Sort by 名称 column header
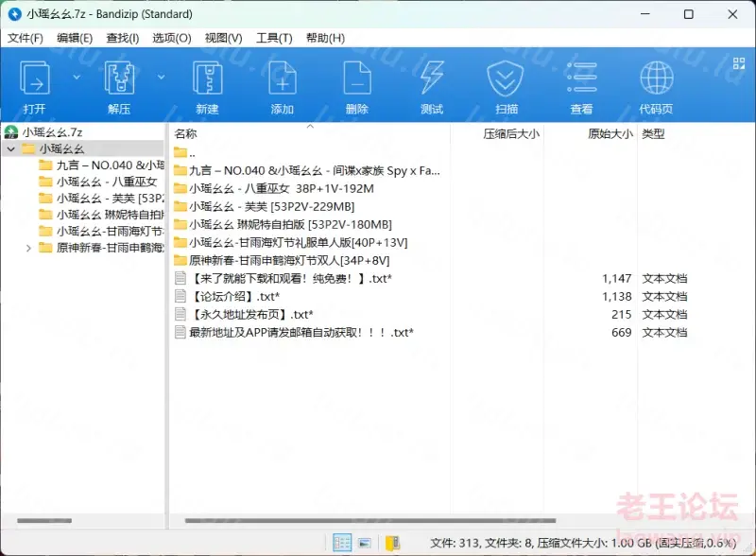The height and width of the screenshot is (556, 756). (x=185, y=133)
